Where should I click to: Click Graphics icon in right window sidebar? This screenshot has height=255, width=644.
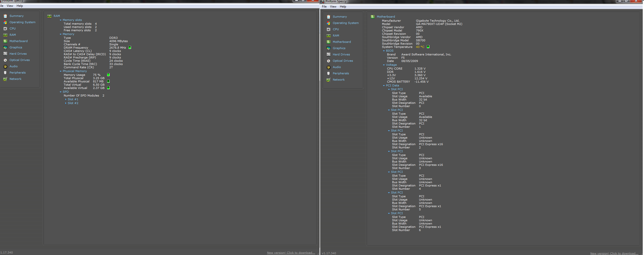329,48
